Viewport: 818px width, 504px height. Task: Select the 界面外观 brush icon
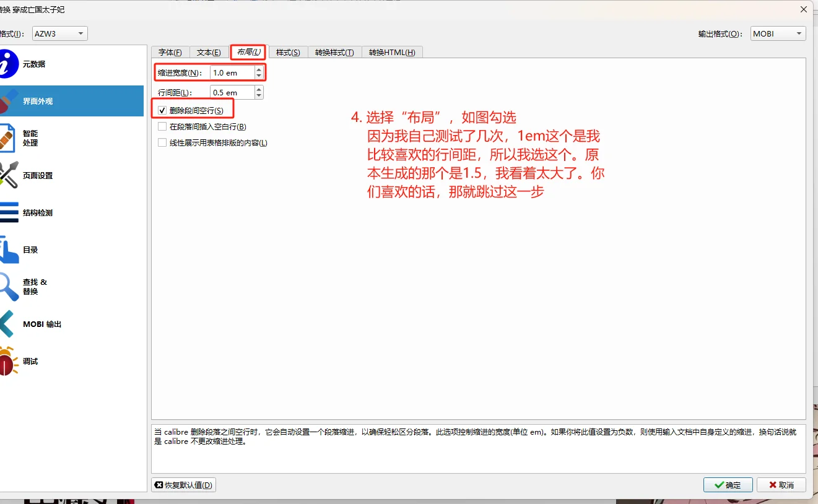pyautogui.click(x=8, y=101)
